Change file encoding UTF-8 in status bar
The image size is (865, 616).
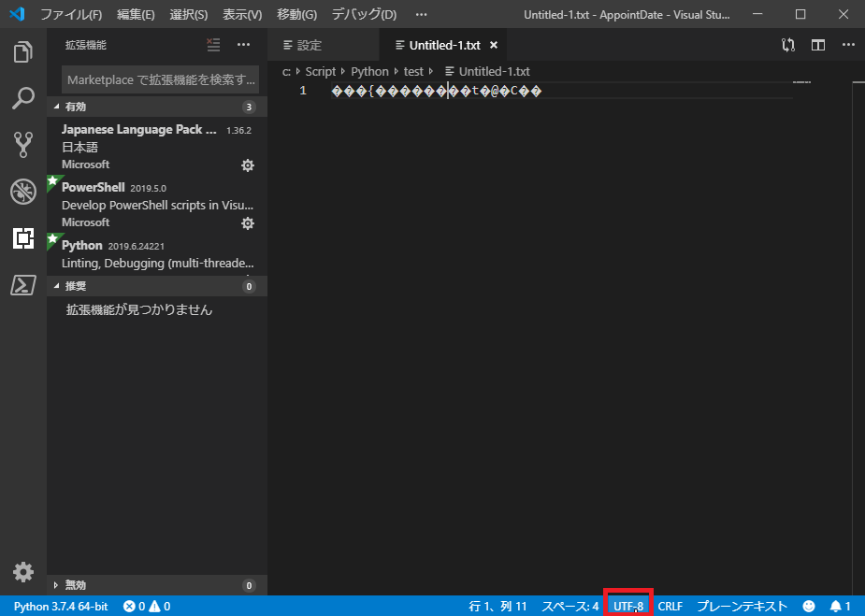(628, 606)
